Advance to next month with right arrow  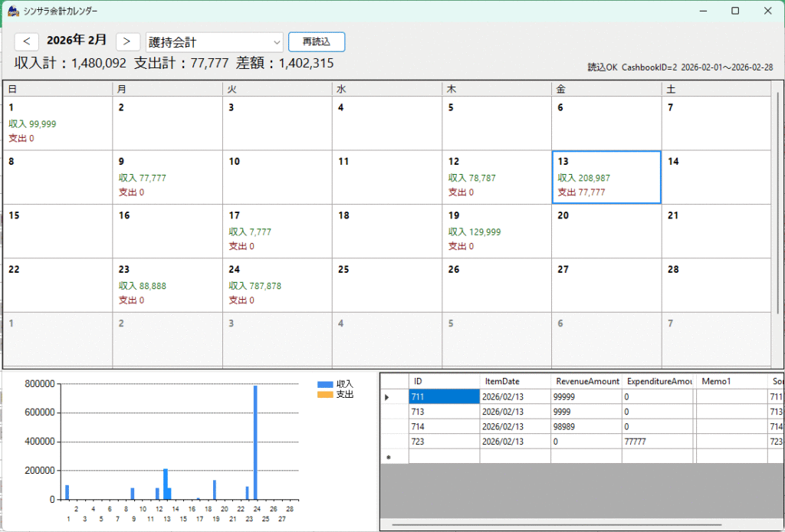127,41
